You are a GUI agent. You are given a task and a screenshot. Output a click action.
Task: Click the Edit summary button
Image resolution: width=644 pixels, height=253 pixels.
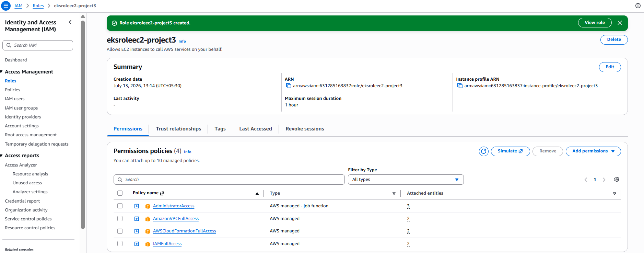(x=610, y=67)
